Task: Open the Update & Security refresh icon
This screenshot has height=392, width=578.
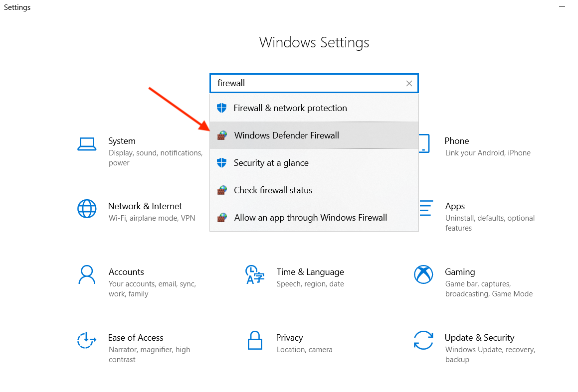Action: [x=423, y=340]
